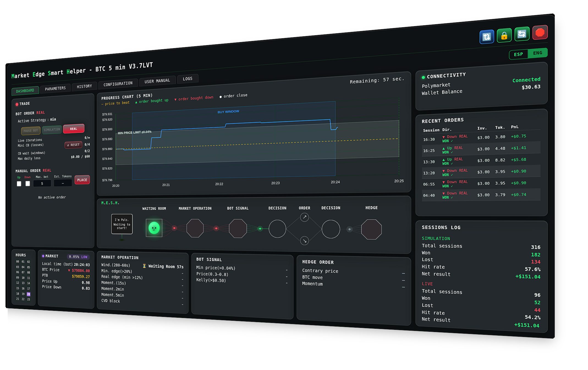Viewport: 588px width, 370px height.
Task: Go to the CONFIGURATION tab
Action: [x=118, y=84]
